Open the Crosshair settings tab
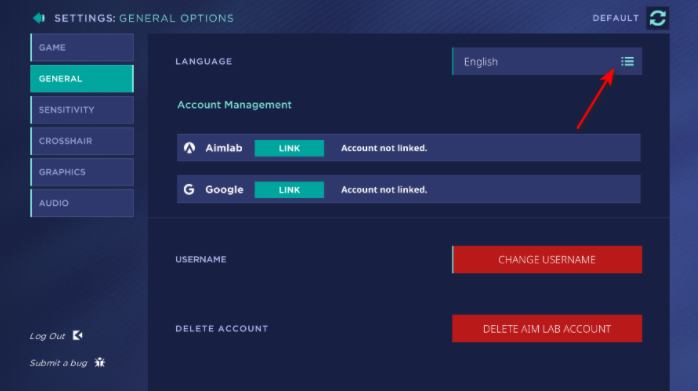698x391 pixels. coord(82,141)
